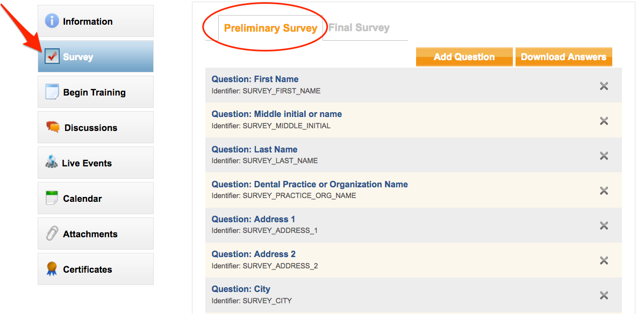Open the Question: Address 2 link
This screenshot has height=314, width=644.
tap(253, 254)
